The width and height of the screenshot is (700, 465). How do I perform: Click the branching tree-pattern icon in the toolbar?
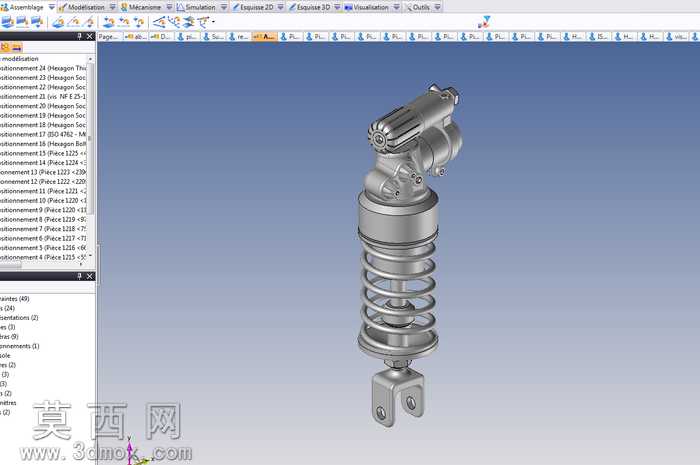coord(174,22)
